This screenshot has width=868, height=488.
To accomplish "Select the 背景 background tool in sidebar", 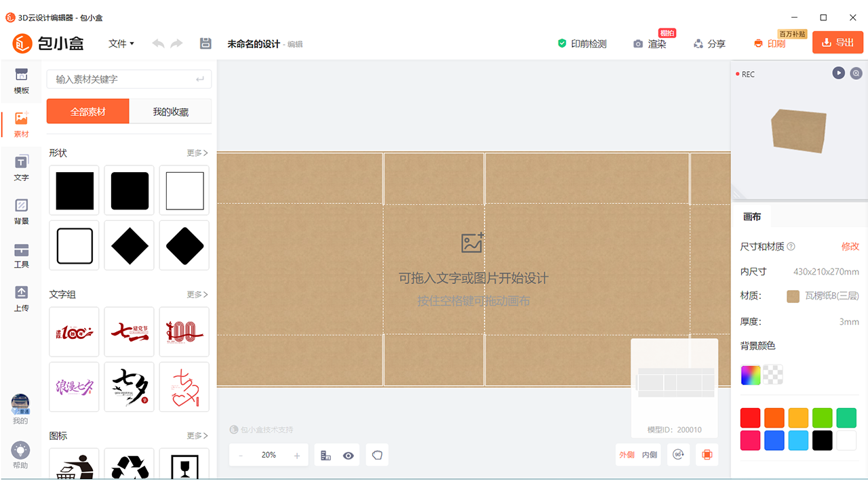I will (x=21, y=211).
